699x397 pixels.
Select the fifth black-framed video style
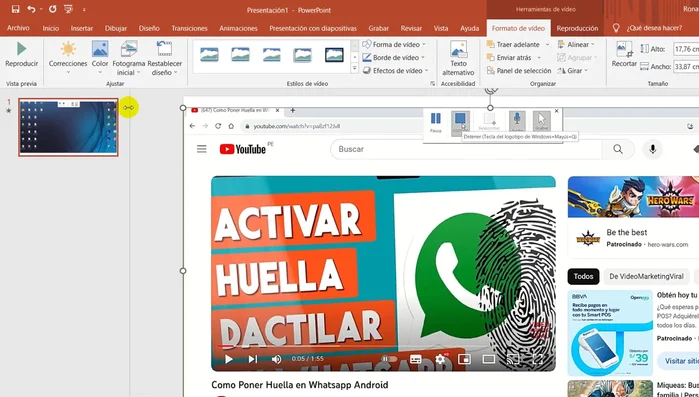[x=334, y=55]
